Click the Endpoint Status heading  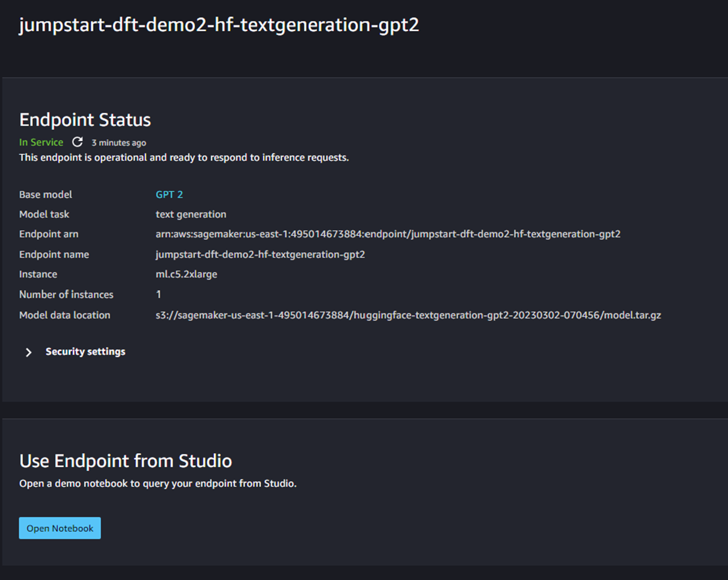click(x=85, y=120)
